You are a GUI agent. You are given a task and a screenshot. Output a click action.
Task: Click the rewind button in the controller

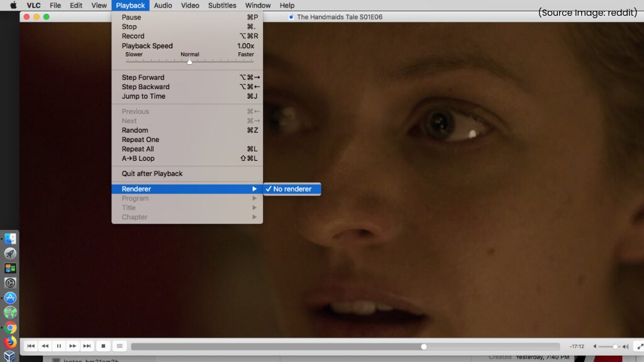(45, 346)
